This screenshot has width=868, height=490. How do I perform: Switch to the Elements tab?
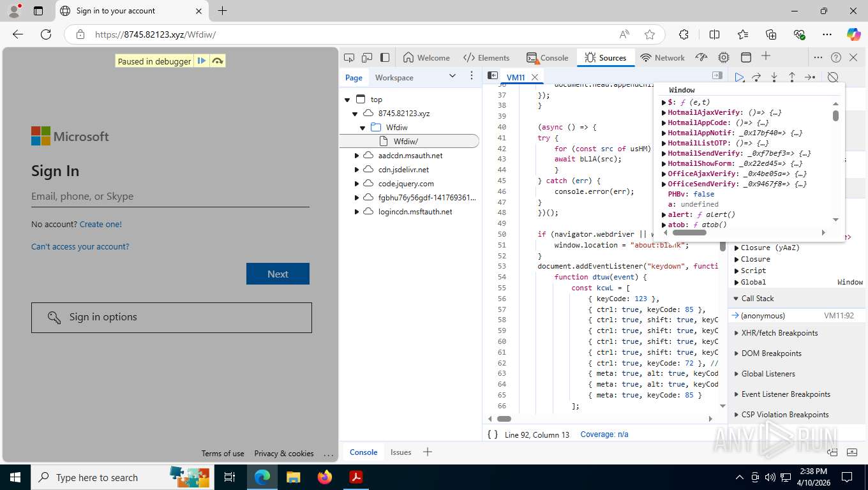486,57
